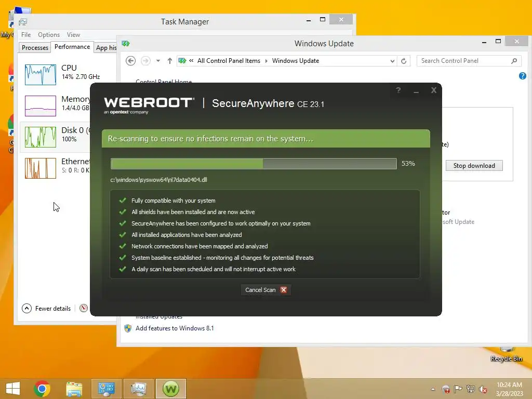Open the blue Help icon in Windows Update
532x399 pixels.
[x=523, y=76]
